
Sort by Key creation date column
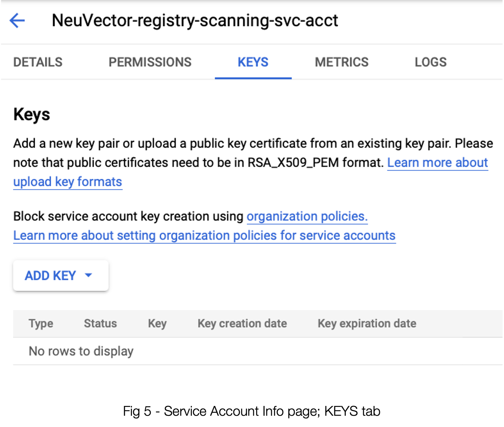tap(242, 323)
